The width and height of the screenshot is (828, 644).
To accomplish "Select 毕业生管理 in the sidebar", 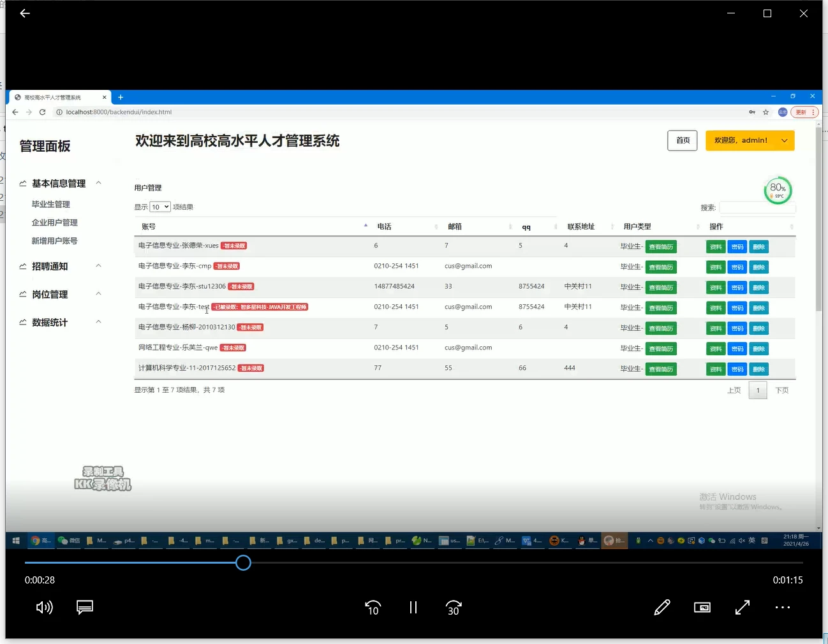I will coord(50,203).
